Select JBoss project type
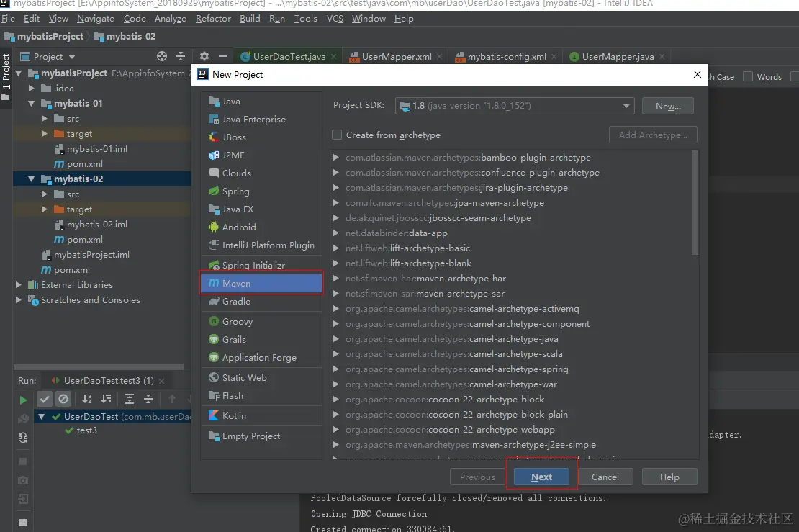799x532 pixels. [x=261, y=137]
